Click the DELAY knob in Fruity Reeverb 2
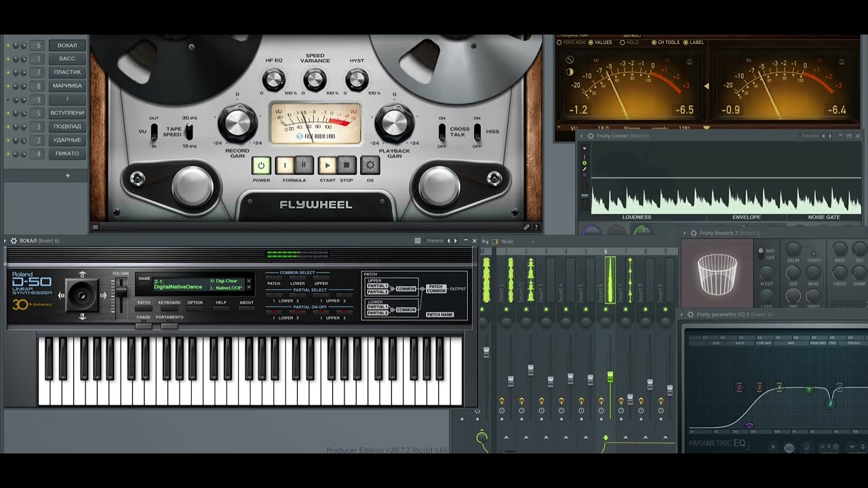The width and height of the screenshot is (868, 488). click(793, 250)
